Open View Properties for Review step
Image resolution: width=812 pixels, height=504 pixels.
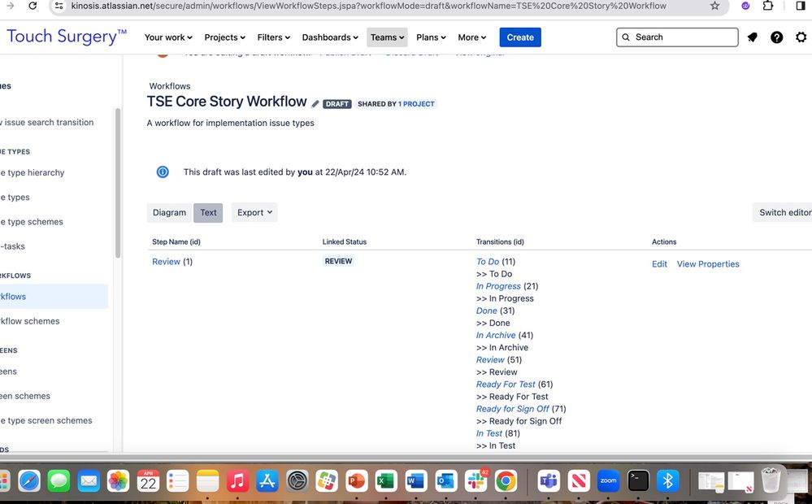pos(708,264)
